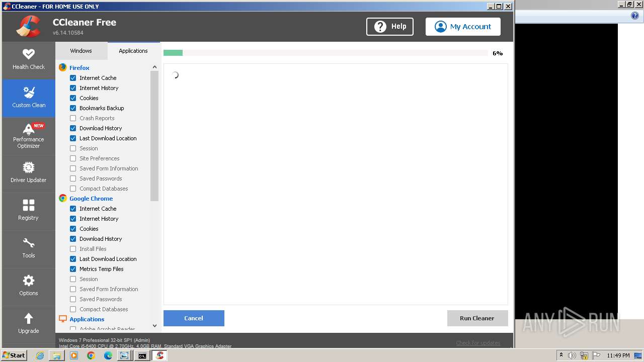The height and width of the screenshot is (362, 644).
Task: Uncheck Chrome Metrics Temp Files
Action: tap(73, 269)
